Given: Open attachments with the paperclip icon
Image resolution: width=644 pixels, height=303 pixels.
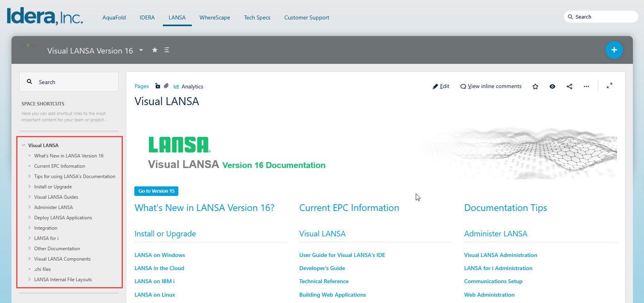Looking at the screenshot, I should (166, 86).
